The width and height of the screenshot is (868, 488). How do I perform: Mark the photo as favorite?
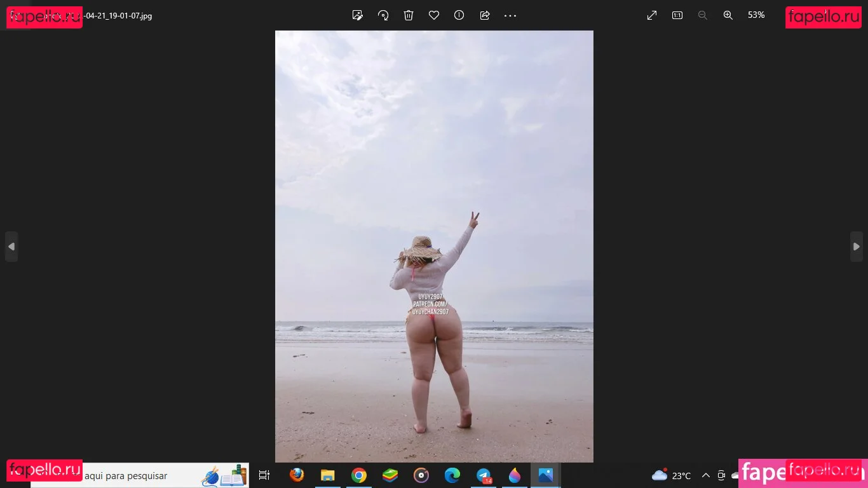coord(434,15)
